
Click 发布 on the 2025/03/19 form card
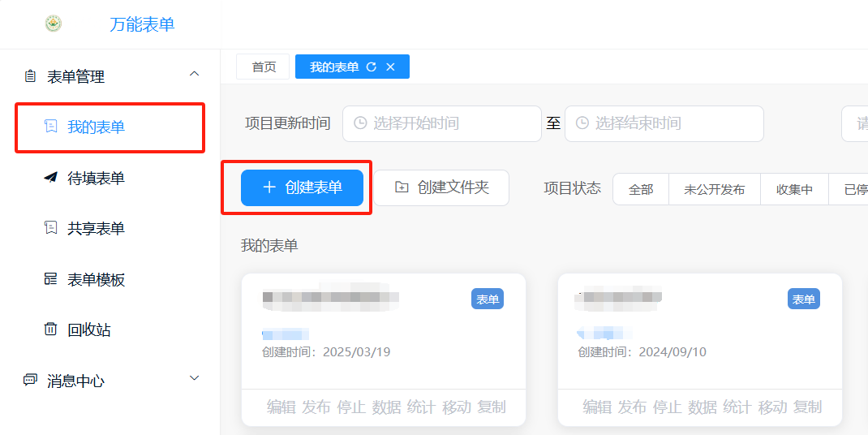tap(316, 407)
